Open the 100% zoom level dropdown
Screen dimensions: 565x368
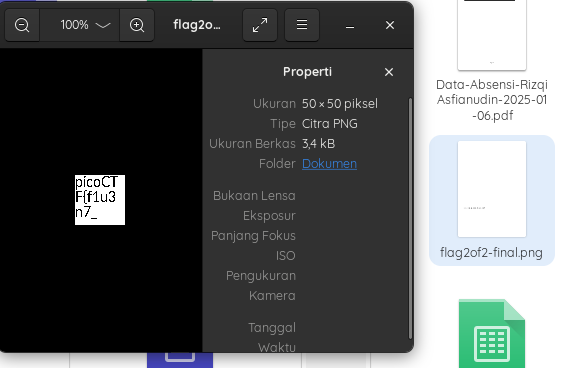[x=80, y=25]
